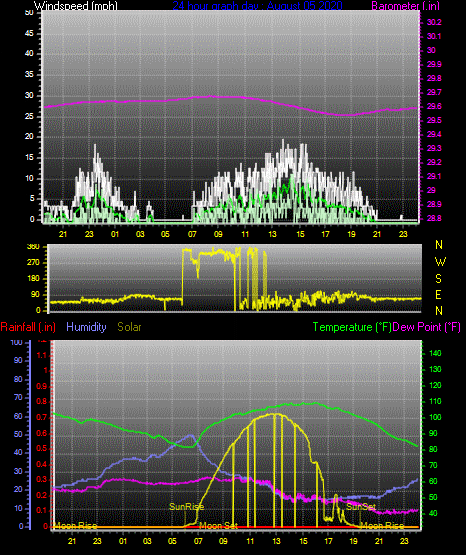Viewport: 466px width, 555px height.
Task: Click the 29.6 barometer axis value
Action: [434, 107]
